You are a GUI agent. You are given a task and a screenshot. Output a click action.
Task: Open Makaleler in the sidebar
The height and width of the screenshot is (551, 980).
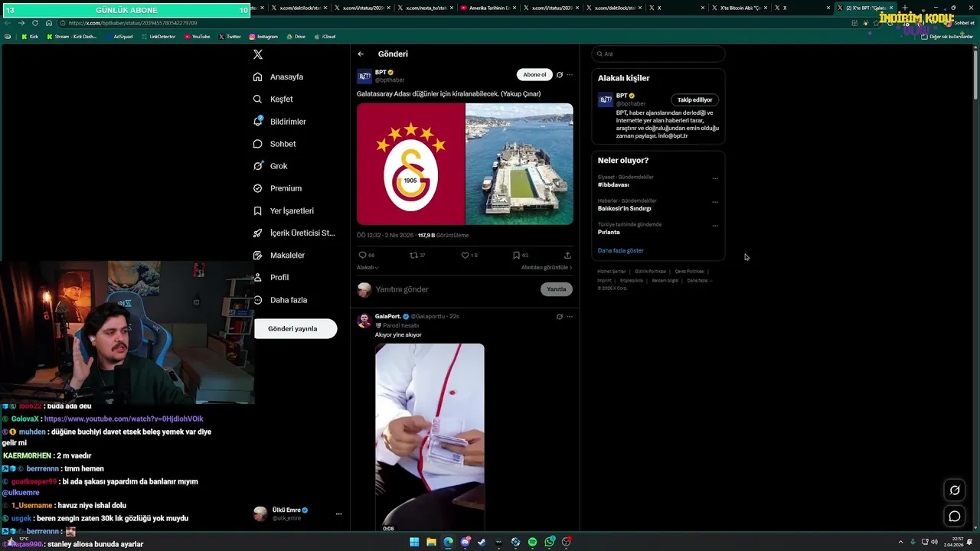[279, 255]
